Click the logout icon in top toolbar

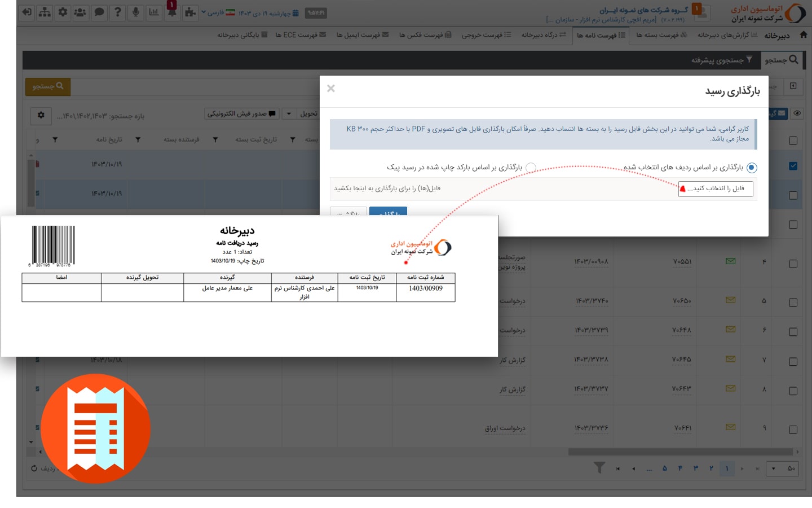click(27, 12)
